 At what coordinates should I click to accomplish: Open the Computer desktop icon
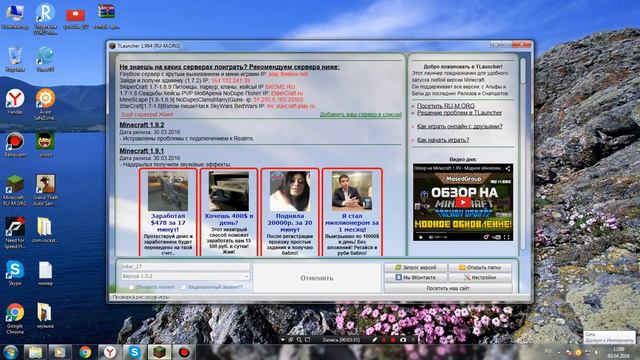(15, 16)
